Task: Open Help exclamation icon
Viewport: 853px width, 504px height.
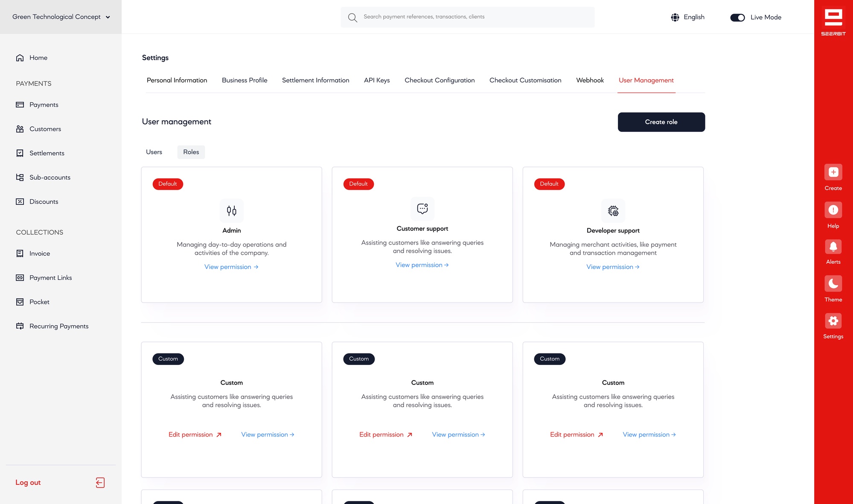Action: (833, 210)
